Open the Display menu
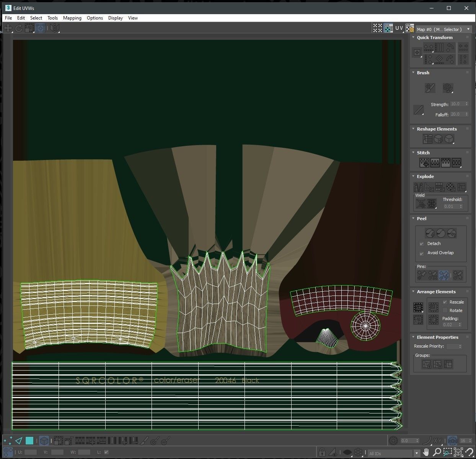 point(116,18)
